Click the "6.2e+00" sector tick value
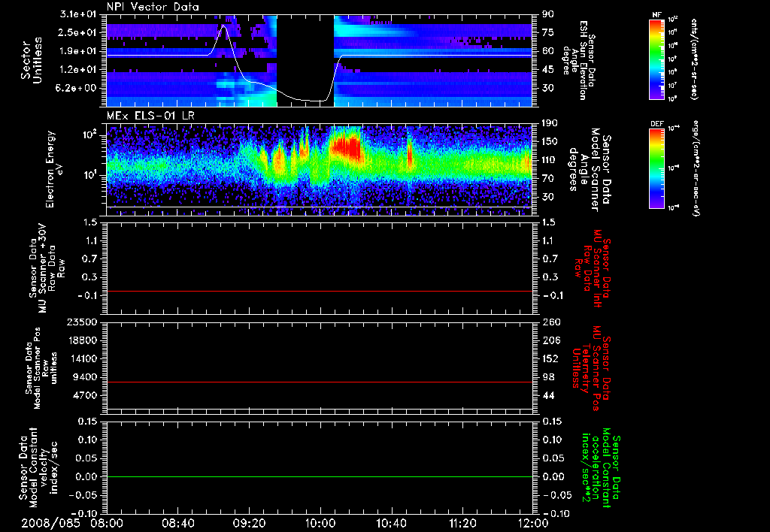The width and height of the screenshot is (770, 532). 77,88
